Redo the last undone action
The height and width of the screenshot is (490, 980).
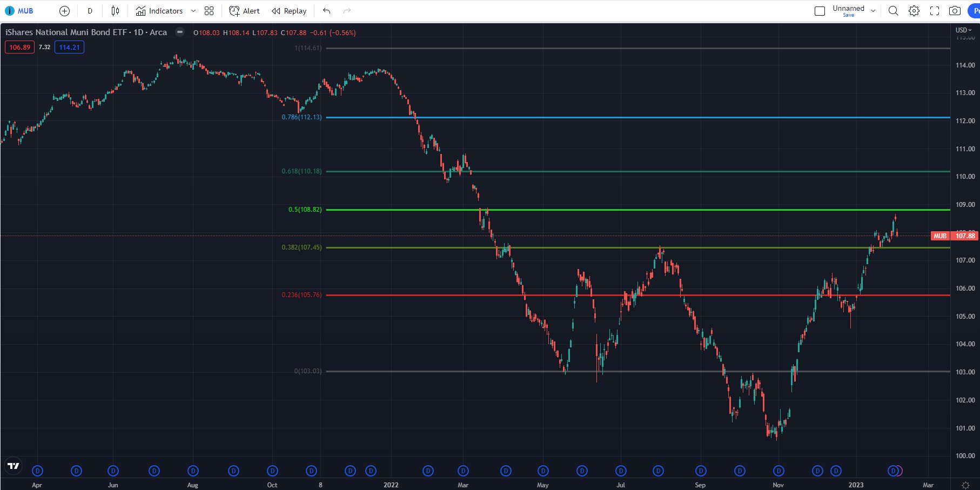click(347, 11)
